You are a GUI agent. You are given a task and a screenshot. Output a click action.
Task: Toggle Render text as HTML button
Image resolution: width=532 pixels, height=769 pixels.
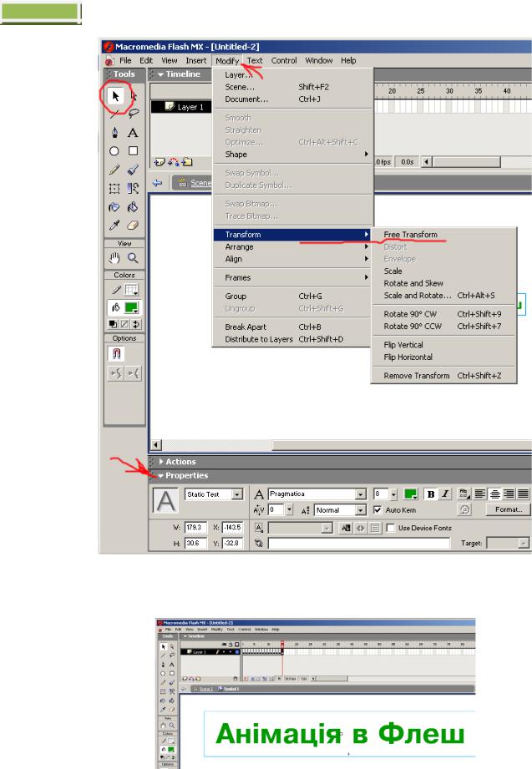361,528
